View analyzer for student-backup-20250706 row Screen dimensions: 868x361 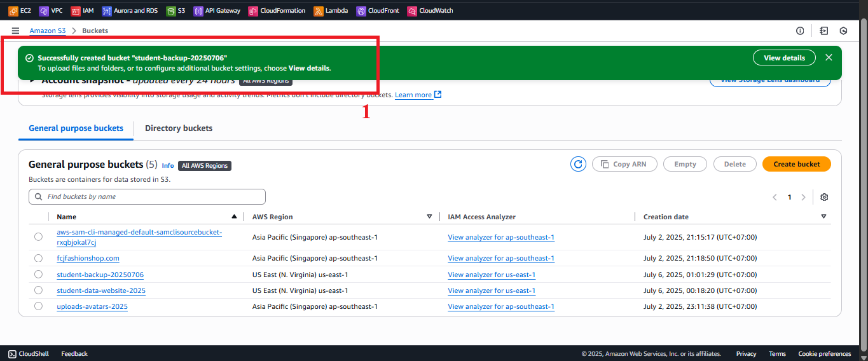(x=492, y=275)
